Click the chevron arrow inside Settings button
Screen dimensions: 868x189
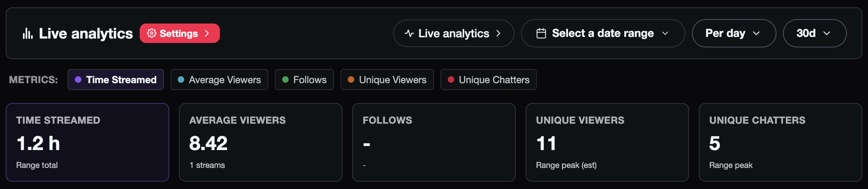tap(207, 33)
